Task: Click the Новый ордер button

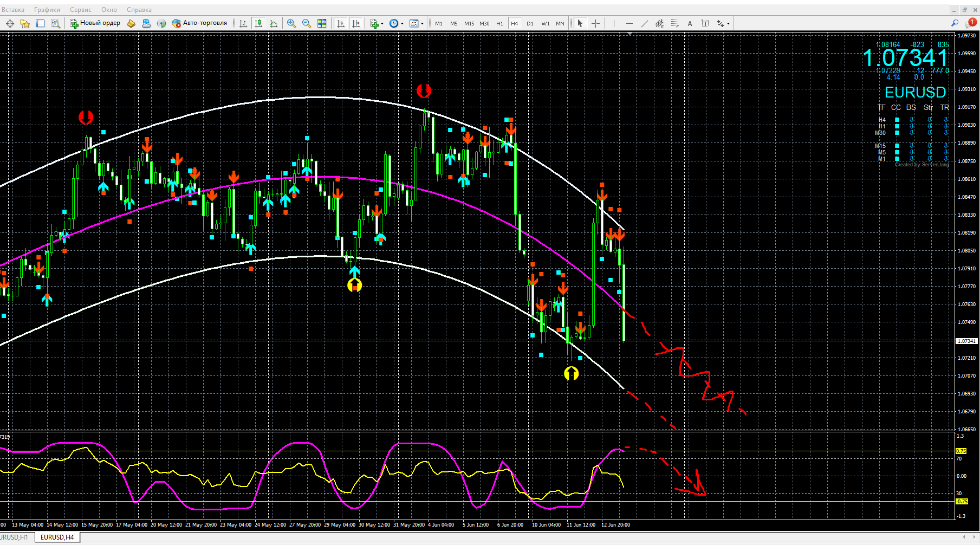Action: (x=95, y=23)
